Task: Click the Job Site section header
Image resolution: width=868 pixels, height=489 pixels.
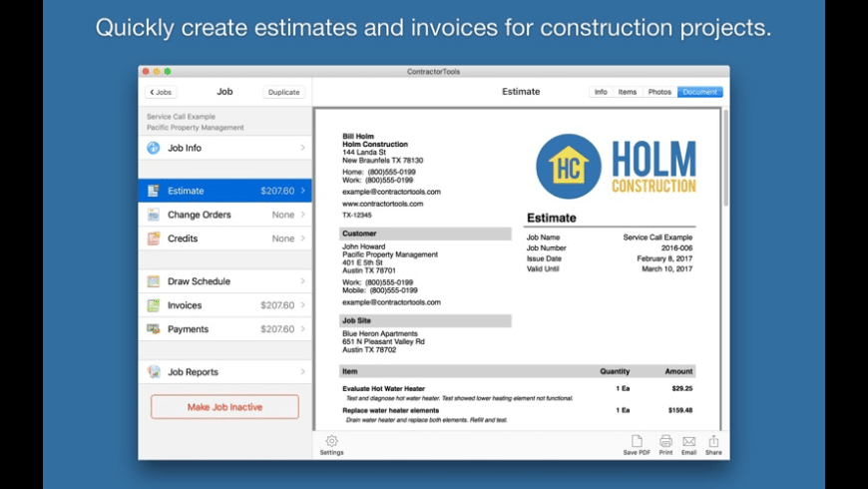Action: 425,320
